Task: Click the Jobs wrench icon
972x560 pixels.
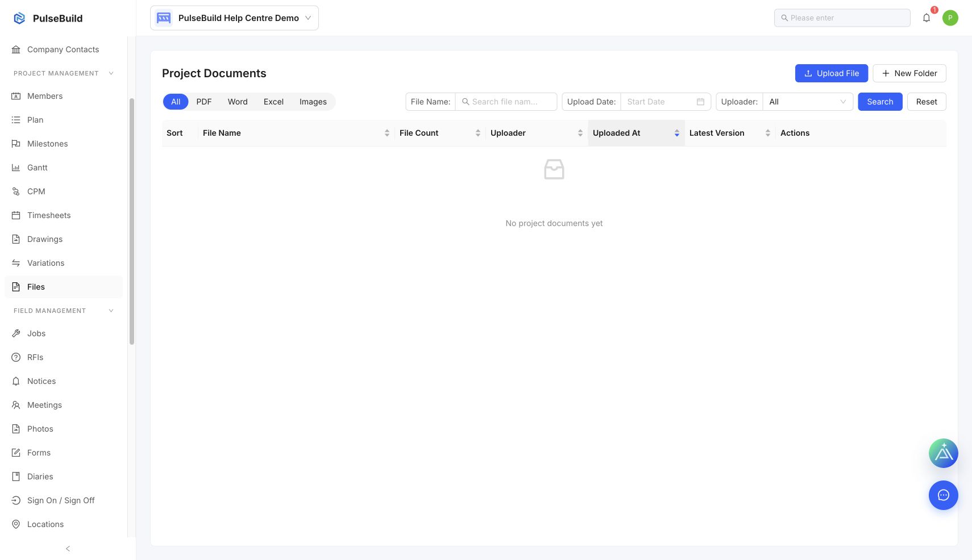Action: [16, 333]
